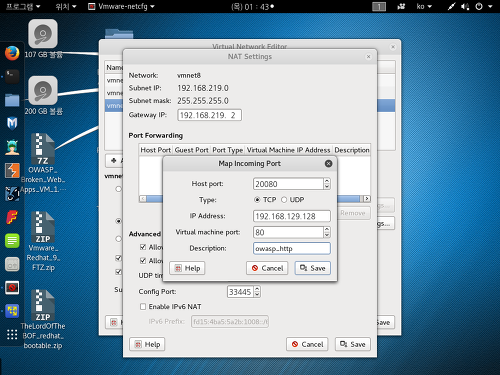Image resolution: width=500 pixels, height=375 pixels.
Task: Open the ko input language menu
Action: tap(424, 6)
